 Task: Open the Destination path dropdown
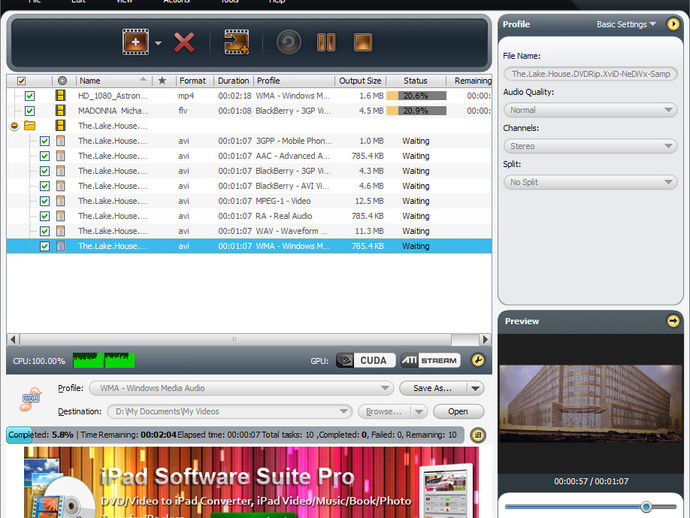[230, 411]
